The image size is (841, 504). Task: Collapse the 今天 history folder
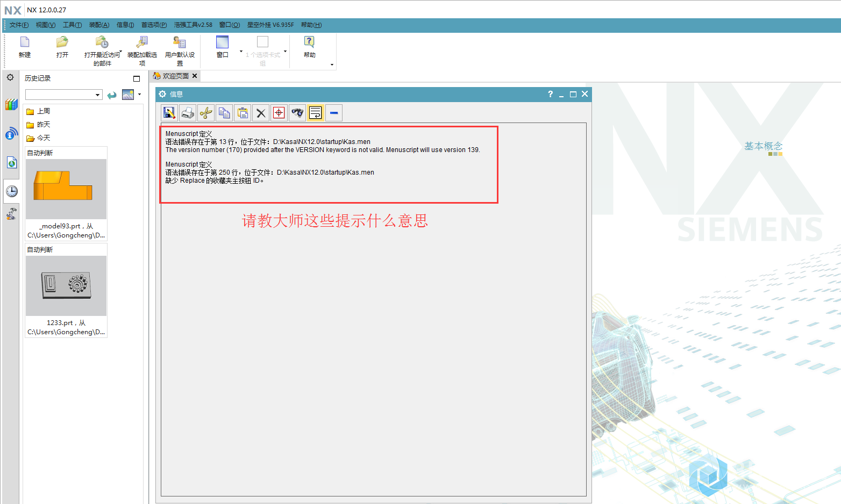(38, 138)
